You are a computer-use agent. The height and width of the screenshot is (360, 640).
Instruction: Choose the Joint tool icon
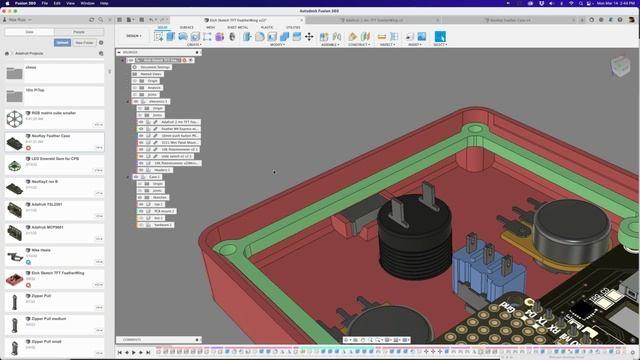337,37
